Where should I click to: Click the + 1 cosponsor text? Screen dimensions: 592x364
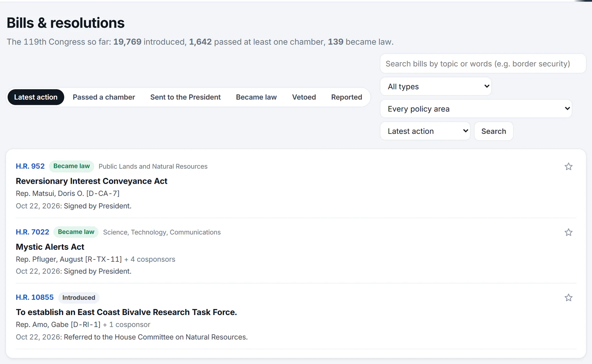click(127, 325)
